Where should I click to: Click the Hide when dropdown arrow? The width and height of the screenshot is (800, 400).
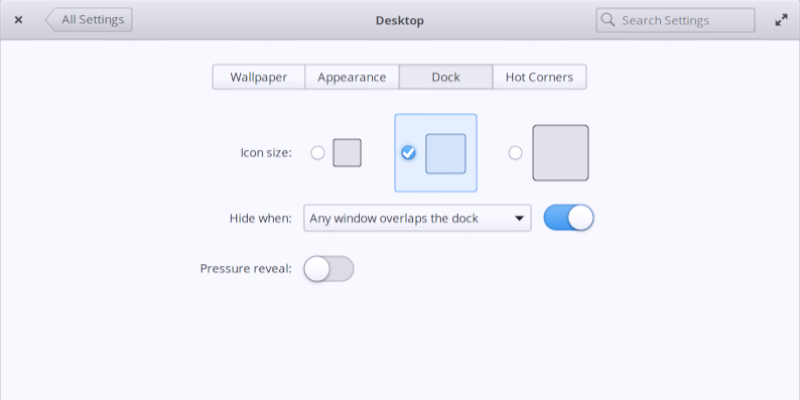(519, 218)
